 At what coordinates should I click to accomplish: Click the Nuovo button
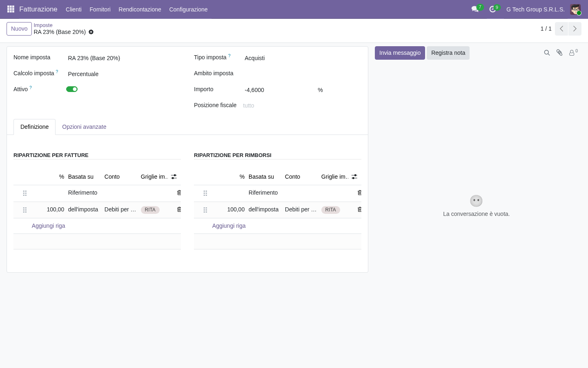coord(19,29)
